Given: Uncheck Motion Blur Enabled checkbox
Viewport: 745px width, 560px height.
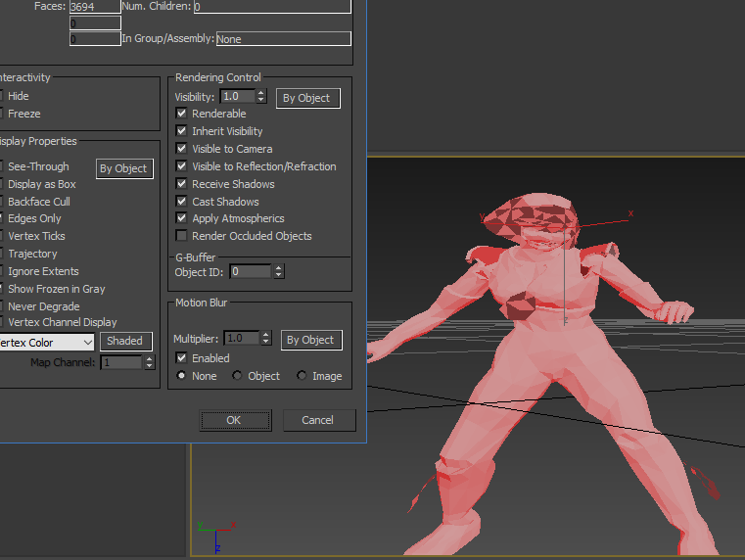Looking at the screenshot, I should tap(181, 358).
